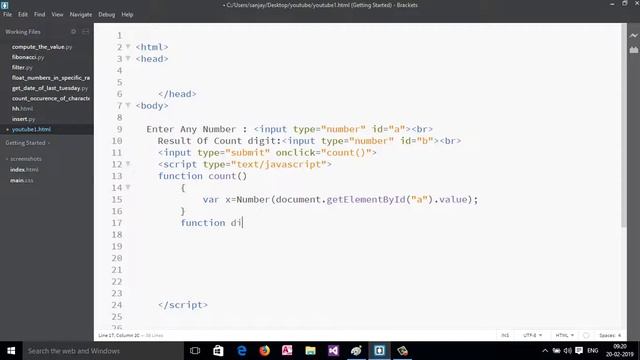
Task: Open compute_the_value.py in Working Files
Action: pos(42,47)
